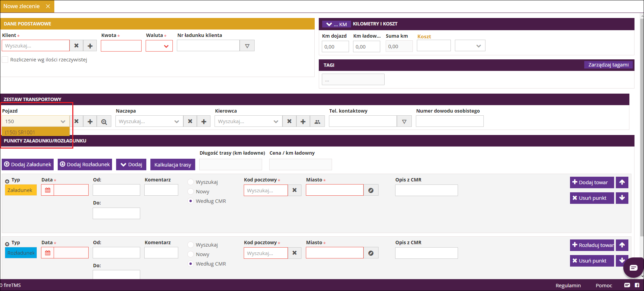Image resolution: width=644 pixels, height=291 pixels.
Task: Expand the KM kilometers dropdown button
Action: (x=336, y=24)
